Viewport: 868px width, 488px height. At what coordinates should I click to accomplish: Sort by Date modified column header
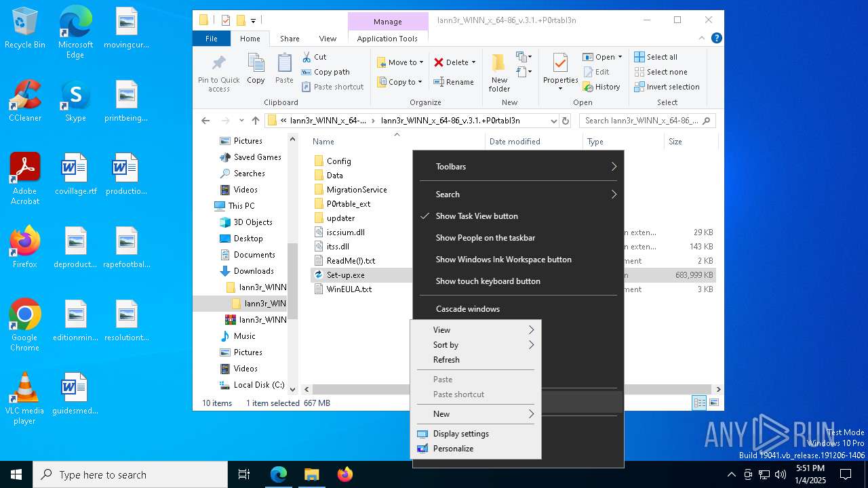pos(515,142)
